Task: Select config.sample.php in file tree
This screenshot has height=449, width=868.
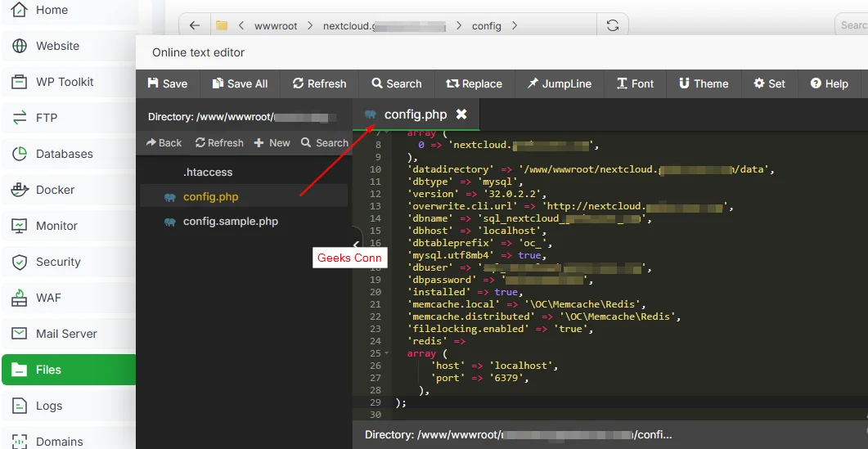Action: tap(230, 222)
